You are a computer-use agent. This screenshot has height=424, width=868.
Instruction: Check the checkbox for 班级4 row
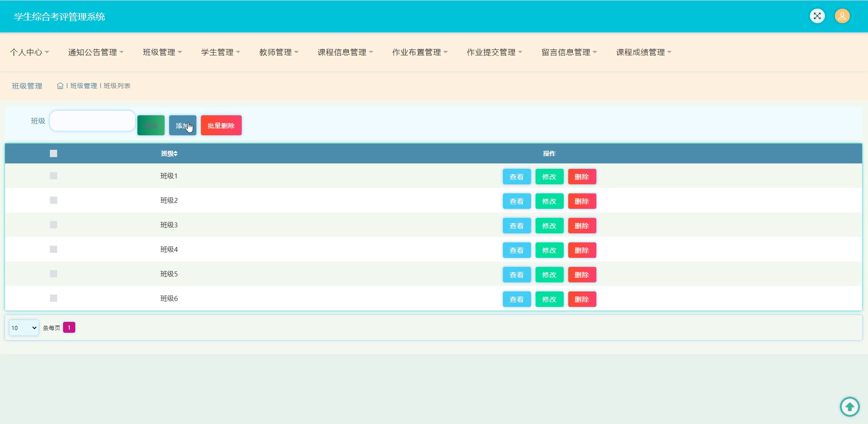click(x=54, y=249)
